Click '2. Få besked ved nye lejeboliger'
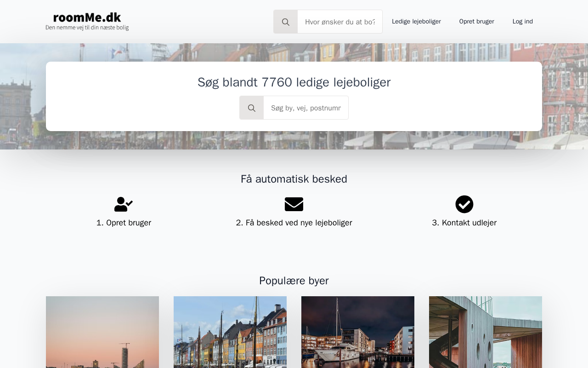588x368 pixels. pyautogui.click(x=294, y=223)
